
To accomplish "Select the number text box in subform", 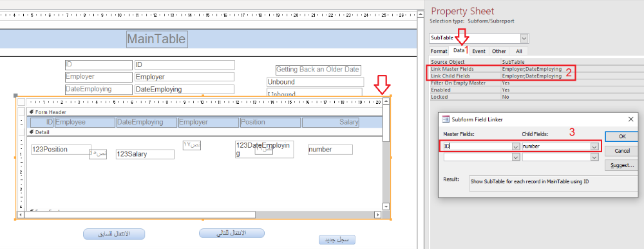I will click(x=330, y=150).
